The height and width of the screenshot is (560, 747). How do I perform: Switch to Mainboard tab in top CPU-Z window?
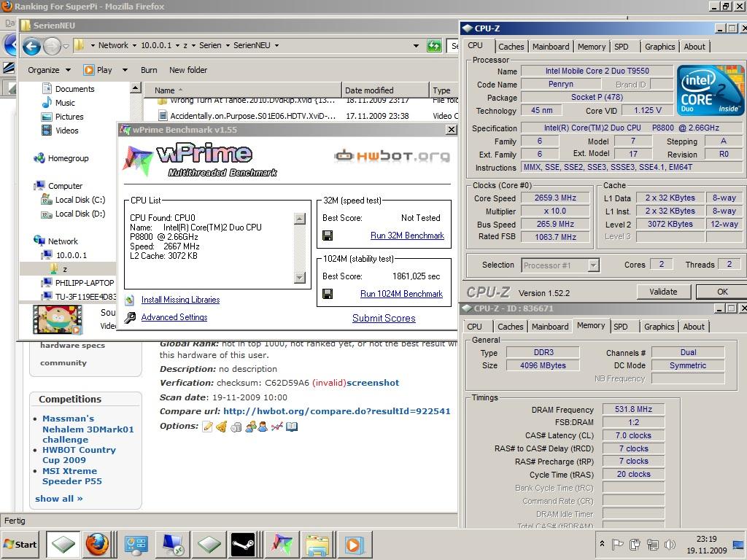tap(551, 47)
